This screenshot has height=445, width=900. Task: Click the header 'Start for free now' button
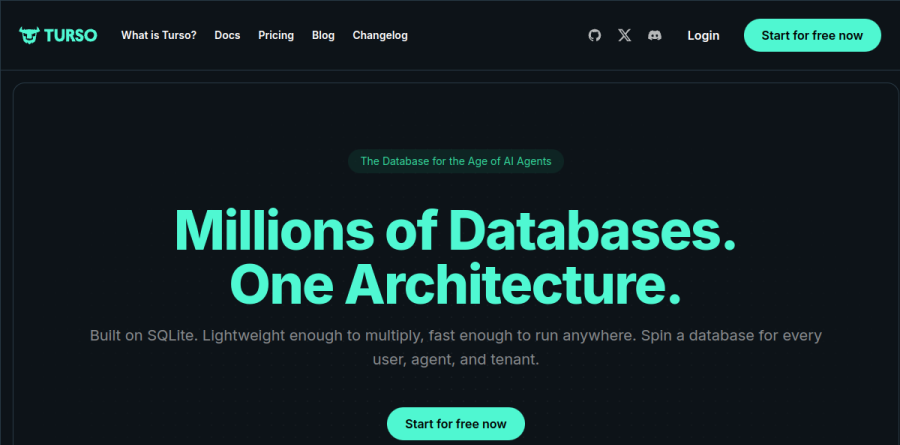click(812, 35)
